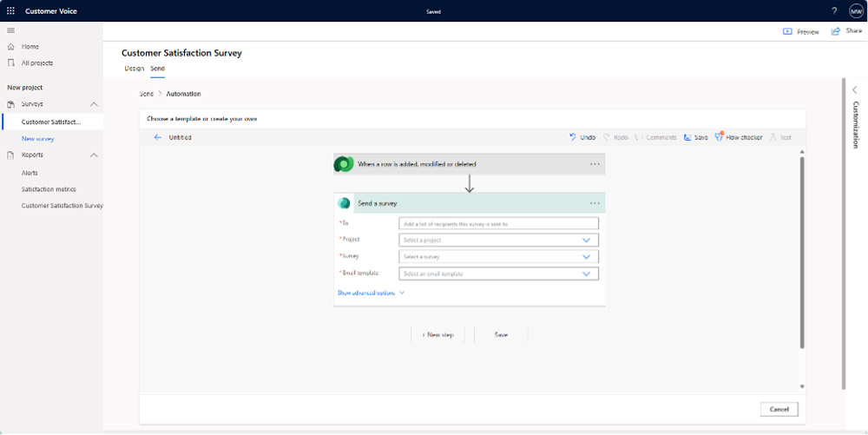Collapse the Surveys section chevron
Image resolution: width=868 pixels, height=435 pixels.
pos(94,104)
